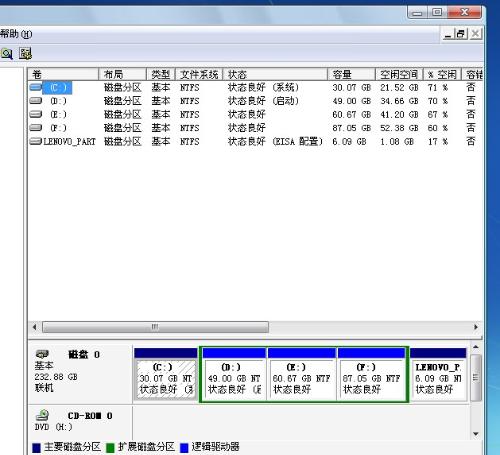Click the 逻辑驱动器 blue legend swatch
The width and height of the screenshot is (500, 455).
184,448
